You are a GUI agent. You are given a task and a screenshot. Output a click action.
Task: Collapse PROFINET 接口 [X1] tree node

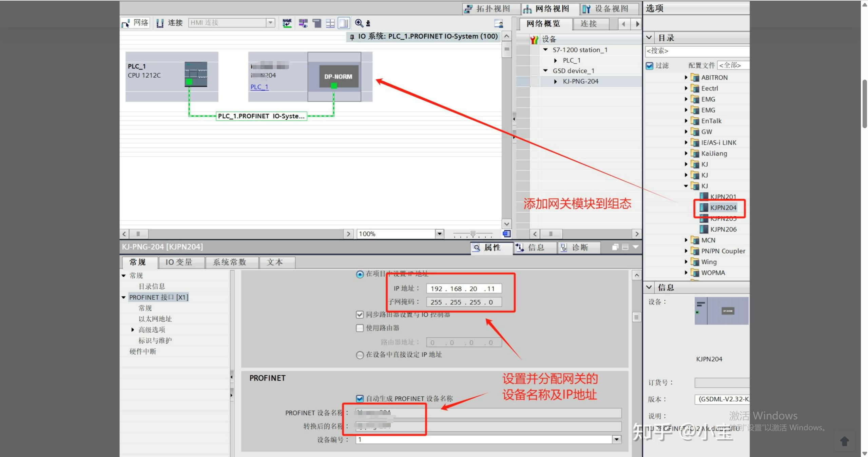(124, 297)
